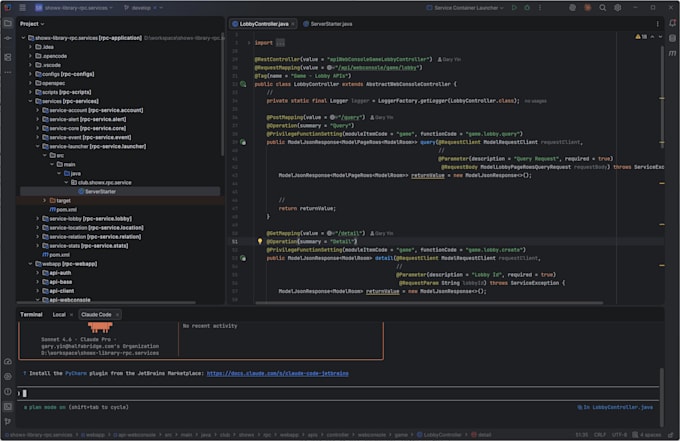The image size is (680, 441).
Task: Click the editor horizontal scrollbar
Action: pyautogui.click(x=429, y=303)
